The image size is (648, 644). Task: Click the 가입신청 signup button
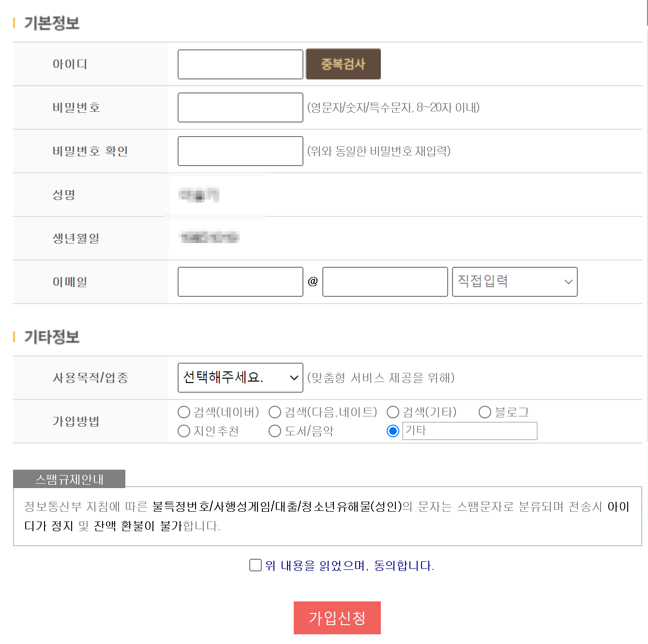click(337, 618)
